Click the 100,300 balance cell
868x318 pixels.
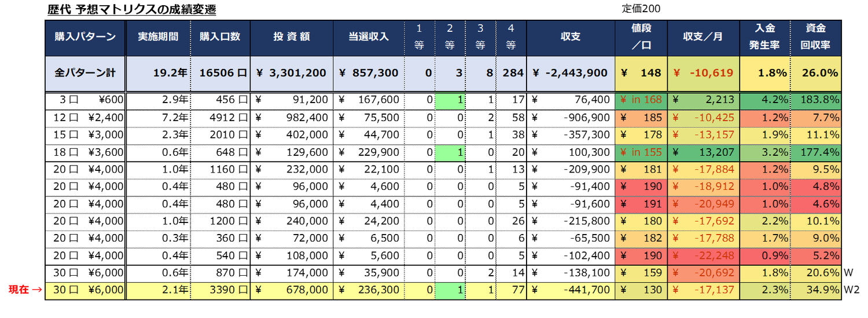[x=571, y=153]
